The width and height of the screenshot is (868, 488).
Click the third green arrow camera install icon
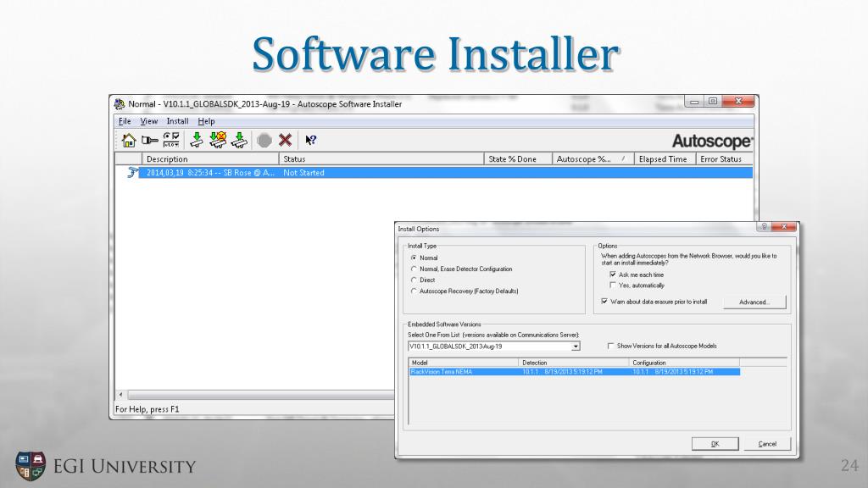point(239,141)
